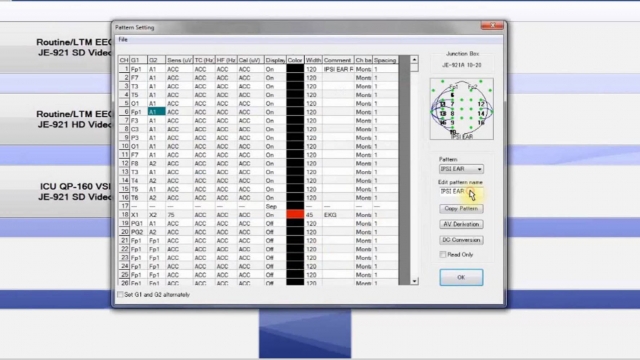
Task: Click the AV Derivation button
Action: click(461, 224)
